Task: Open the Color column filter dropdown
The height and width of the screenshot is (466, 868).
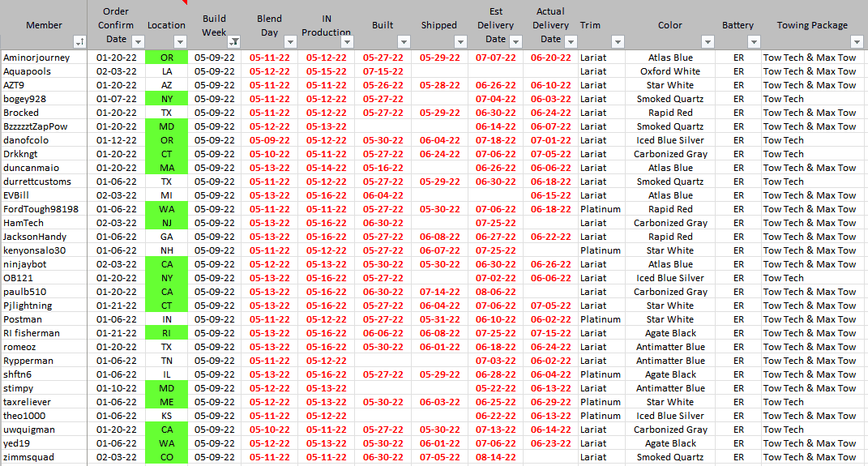Action: (x=707, y=41)
